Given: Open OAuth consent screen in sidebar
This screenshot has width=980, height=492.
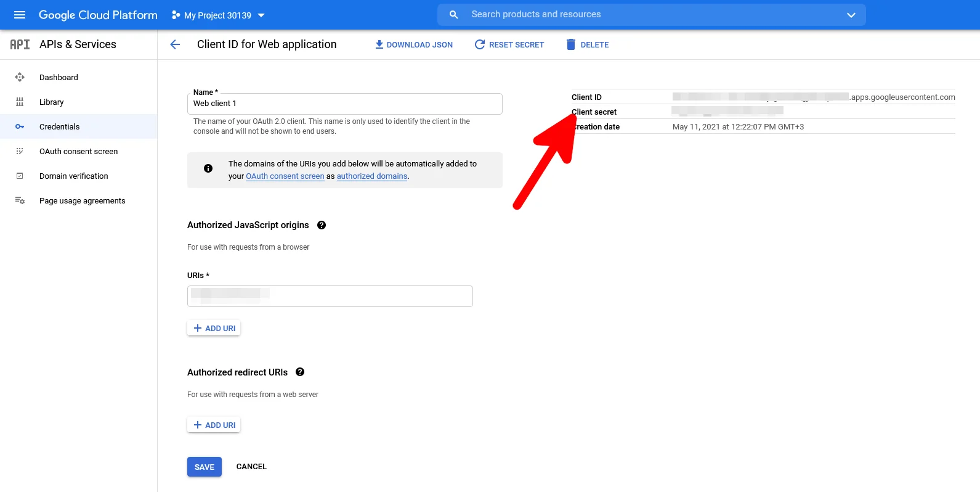Looking at the screenshot, I should tap(79, 151).
